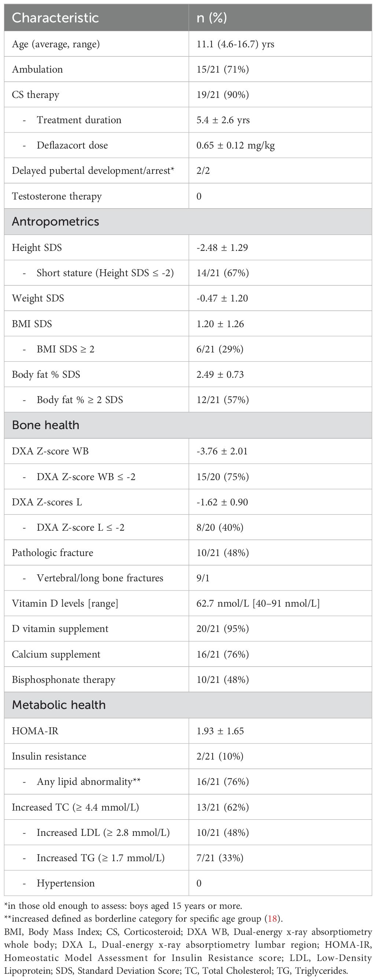
Task: Click the Characteristic column header
Action: point(55,18)
